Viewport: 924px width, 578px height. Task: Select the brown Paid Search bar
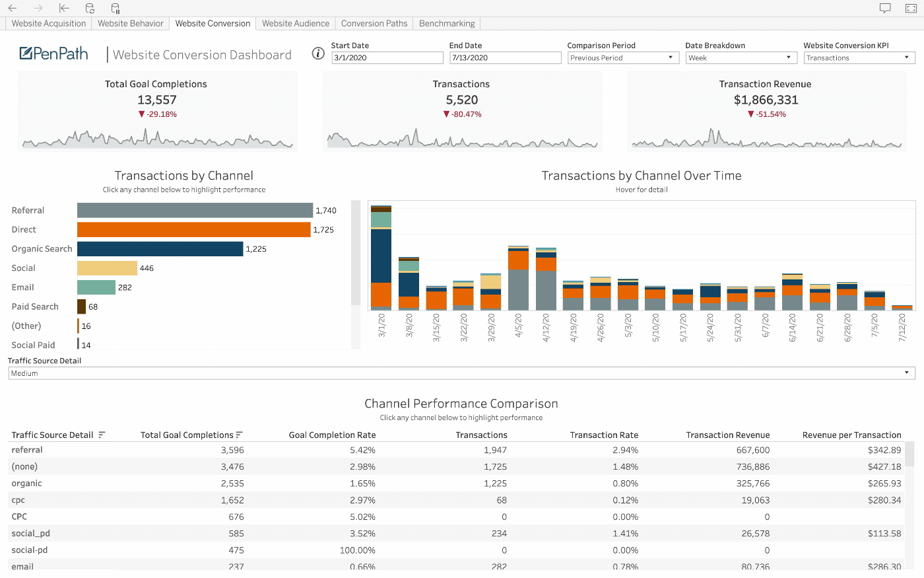click(x=81, y=307)
